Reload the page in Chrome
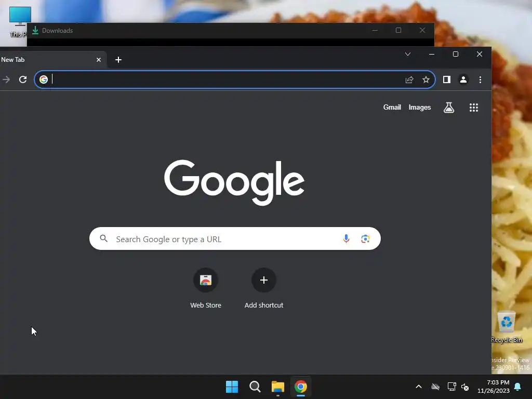532x399 pixels. coord(23,79)
